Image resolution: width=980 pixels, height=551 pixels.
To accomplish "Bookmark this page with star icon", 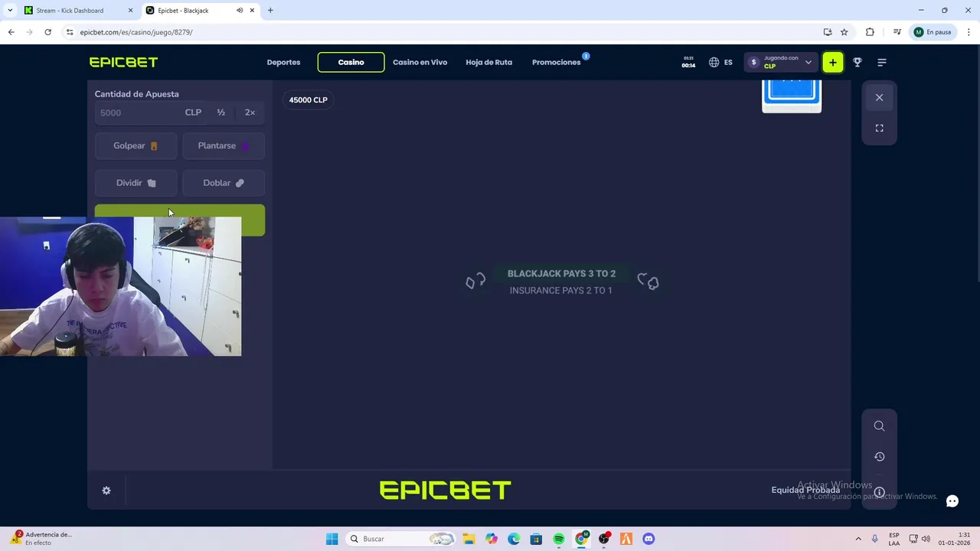I will click(844, 32).
